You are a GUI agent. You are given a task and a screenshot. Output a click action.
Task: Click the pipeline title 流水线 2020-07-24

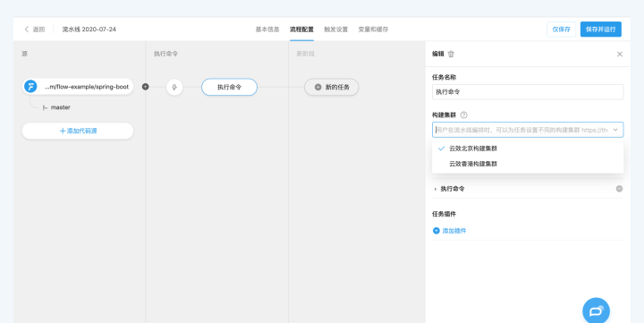[89, 30]
